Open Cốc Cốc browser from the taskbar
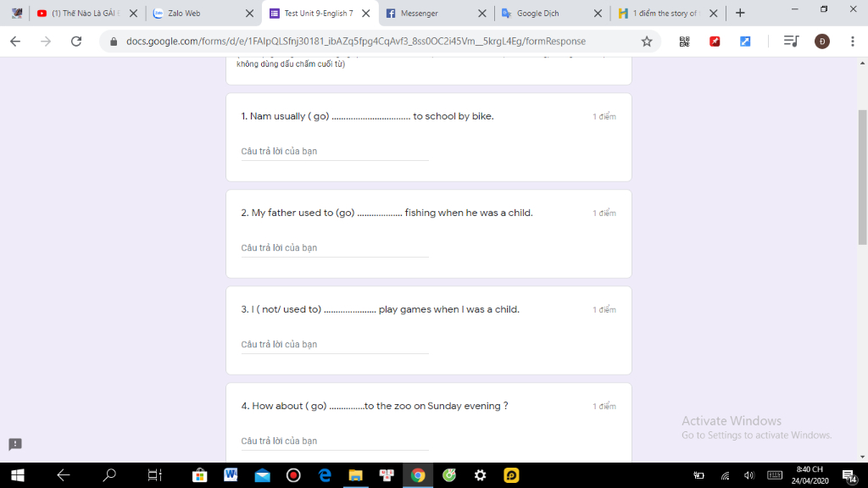868x488 pixels. (x=449, y=475)
